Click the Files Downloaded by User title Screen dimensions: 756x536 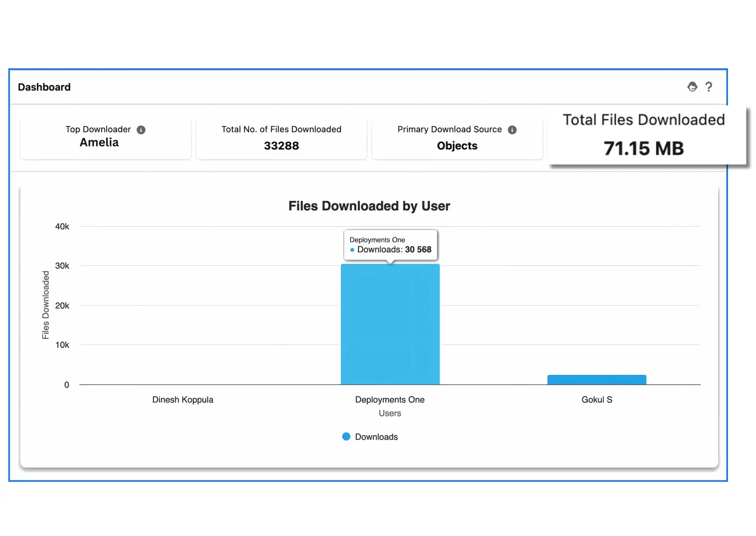coord(369,206)
